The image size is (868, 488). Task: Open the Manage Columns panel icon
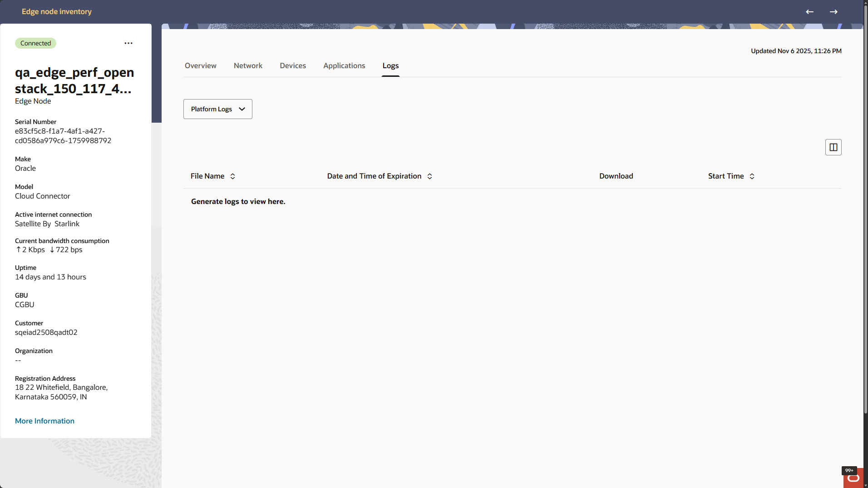pos(833,147)
